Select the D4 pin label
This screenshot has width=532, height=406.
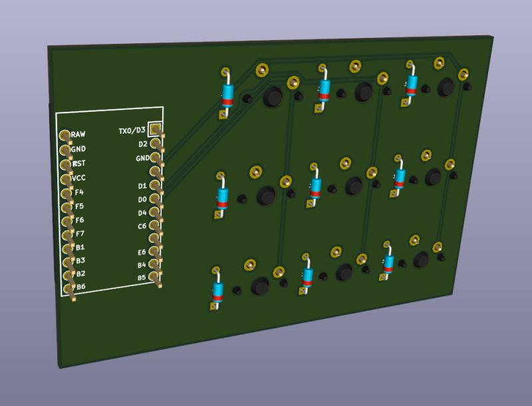pyautogui.click(x=142, y=213)
